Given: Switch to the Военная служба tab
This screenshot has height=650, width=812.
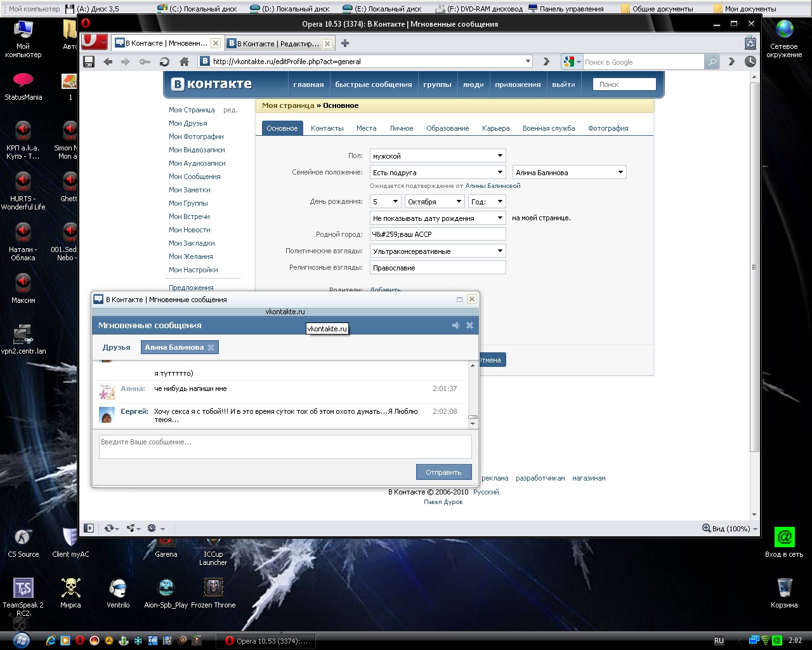Looking at the screenshot, I should 549,128.
